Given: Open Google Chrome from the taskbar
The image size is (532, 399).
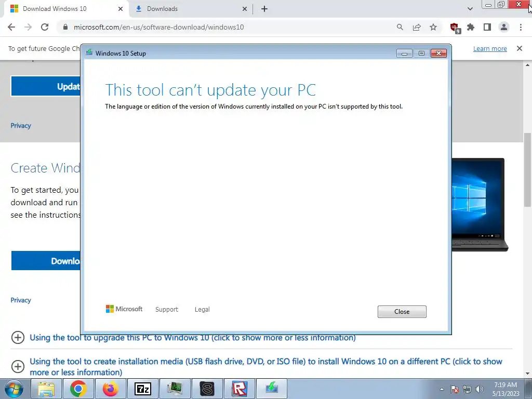Looking at the screenshot, I should (x=78, y=389).
